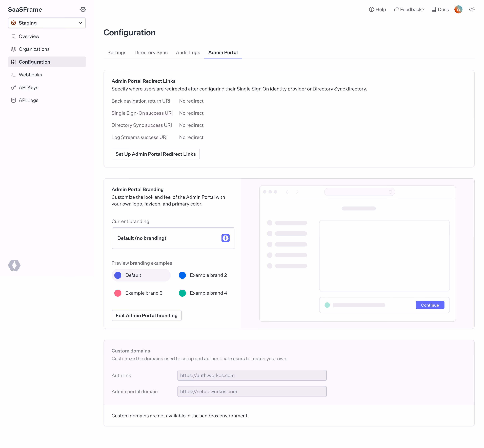Toggle light/dark theme sun icon
Image resolution: width=484 pixels, height=448 pixels.
coord(472,9)
